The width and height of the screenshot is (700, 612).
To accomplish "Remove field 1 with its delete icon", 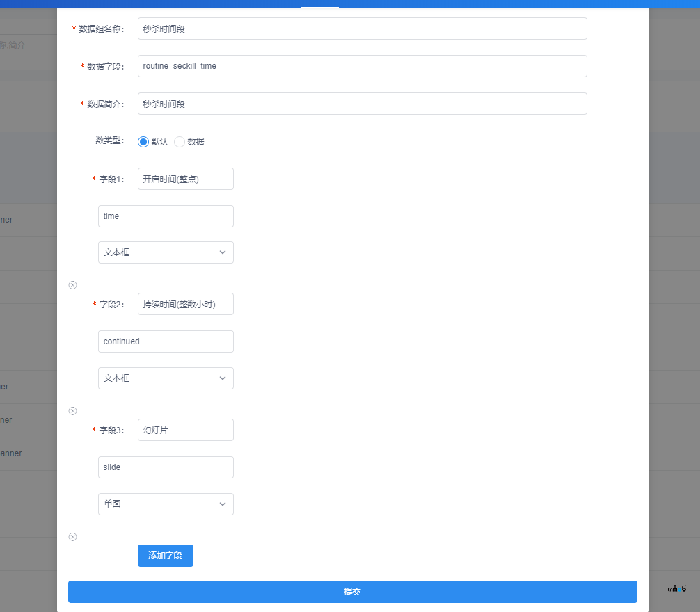I will [x=73, y=285].
